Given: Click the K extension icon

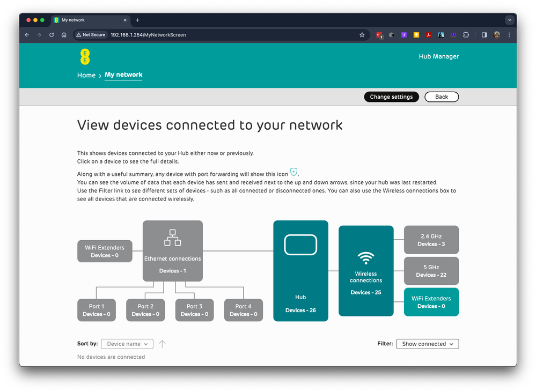Looking at the screenshot, I should pyautogui.click(x=441, y=35).
